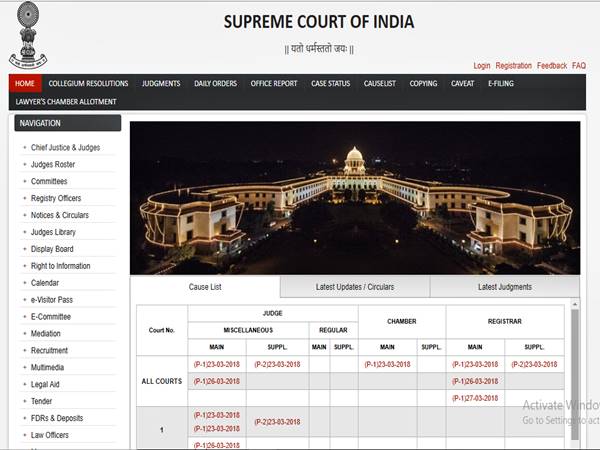
Task: Open Judges Library link
Action: coord(53,232)
